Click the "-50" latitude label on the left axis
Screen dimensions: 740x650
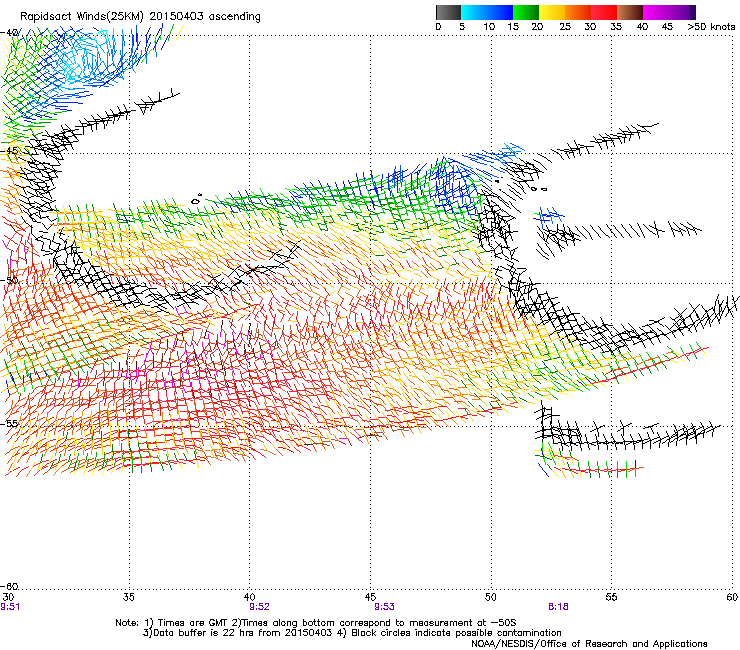click(x=9, y=280)
